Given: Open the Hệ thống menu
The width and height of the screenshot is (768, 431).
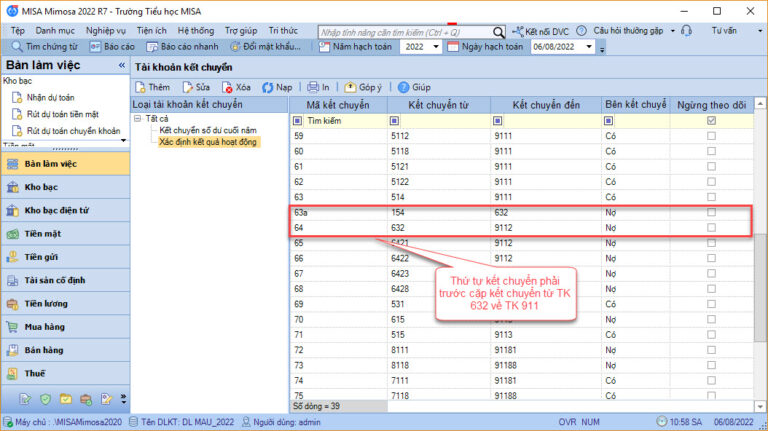Looking at the screenshot, I should [x=196, y=31].
